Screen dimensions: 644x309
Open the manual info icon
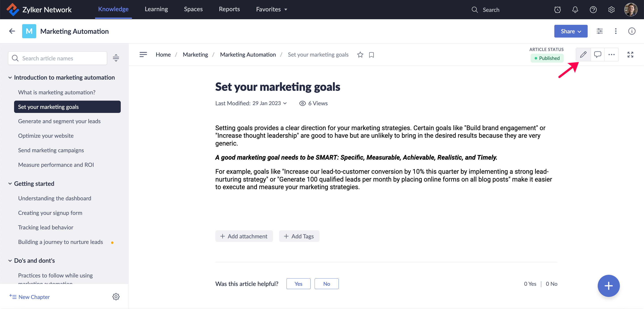click(631, 31)
